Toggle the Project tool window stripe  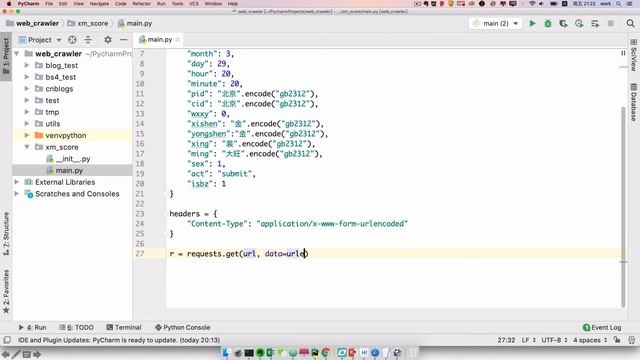click(6, 56)
